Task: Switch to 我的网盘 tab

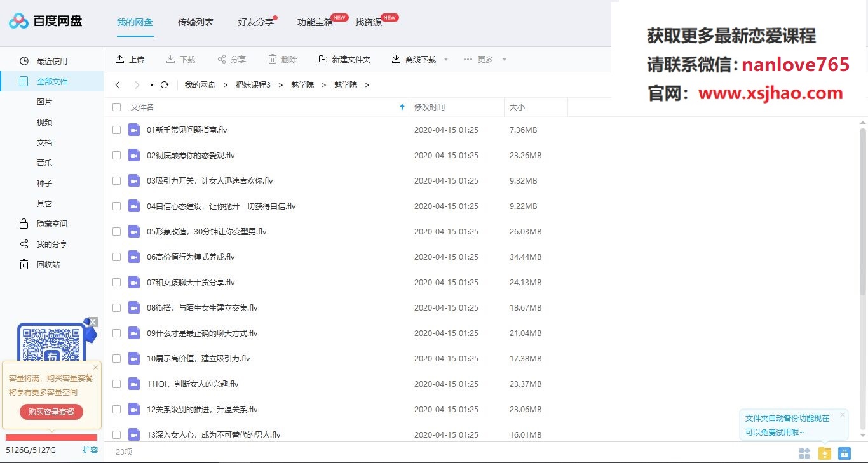Action: (x=135, y=22)
